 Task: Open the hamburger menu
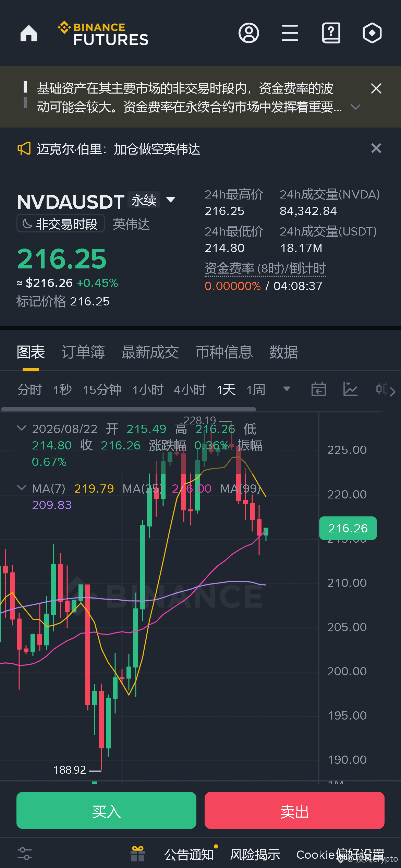pyautogui.click(x=290, y=33)
